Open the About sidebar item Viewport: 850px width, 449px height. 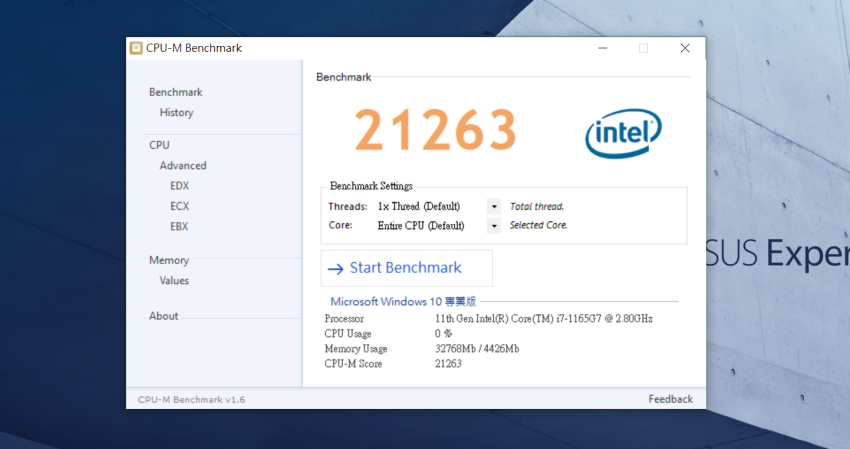163,316
